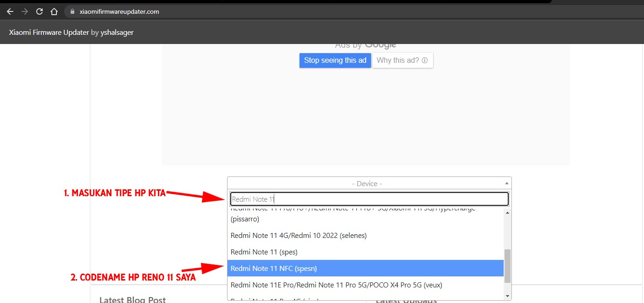Select Redmi Note 11 4G/Redmi 10 2022 (selenes)
The height and width of the screenshot is (303, 644).
[x=299, y=236]
